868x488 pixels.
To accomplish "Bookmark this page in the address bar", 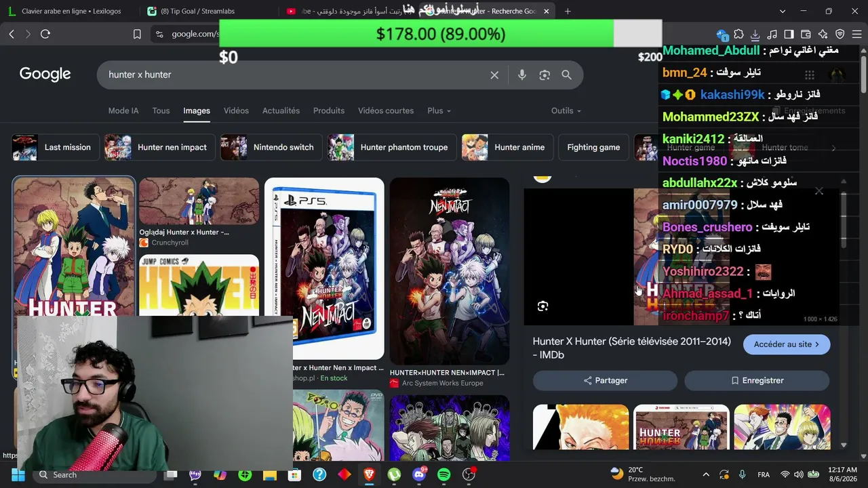I will (137, 34).
